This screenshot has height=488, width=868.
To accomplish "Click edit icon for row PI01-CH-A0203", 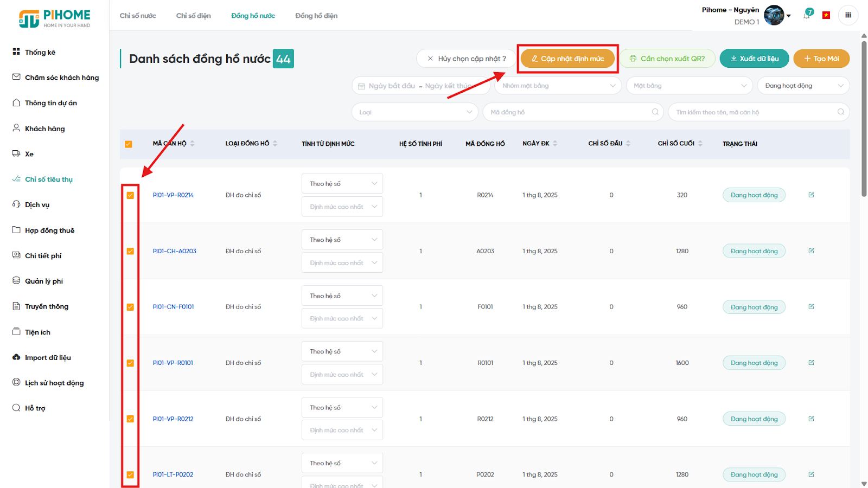I will click(811, 251).
